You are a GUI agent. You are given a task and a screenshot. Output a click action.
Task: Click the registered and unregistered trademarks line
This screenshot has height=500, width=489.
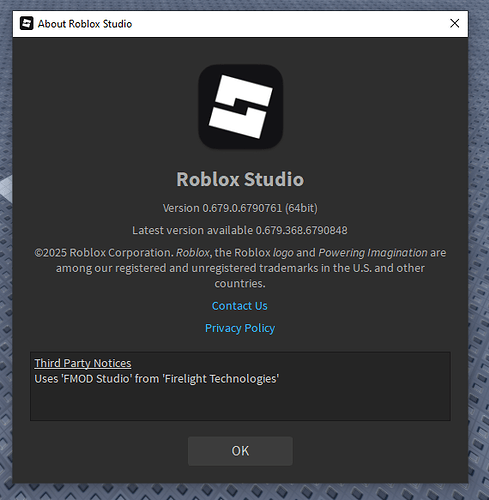coord(240,268)
